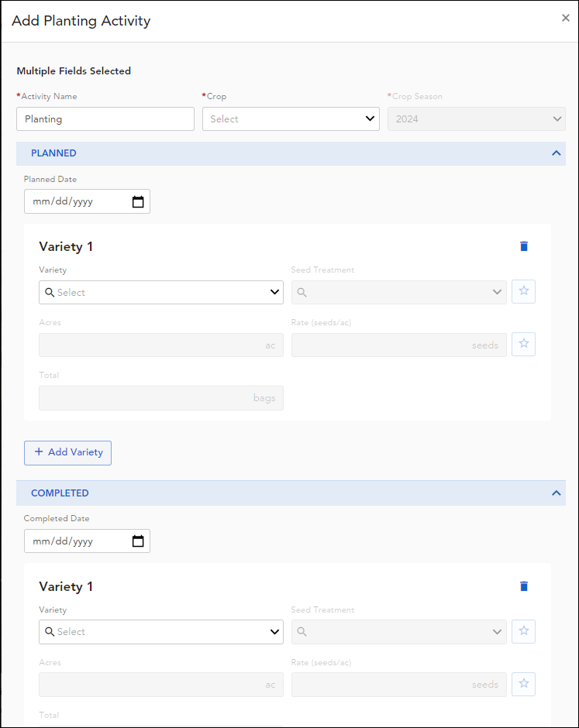
Task: Collapse the COMPLETED section
Action: click(556, 493)
